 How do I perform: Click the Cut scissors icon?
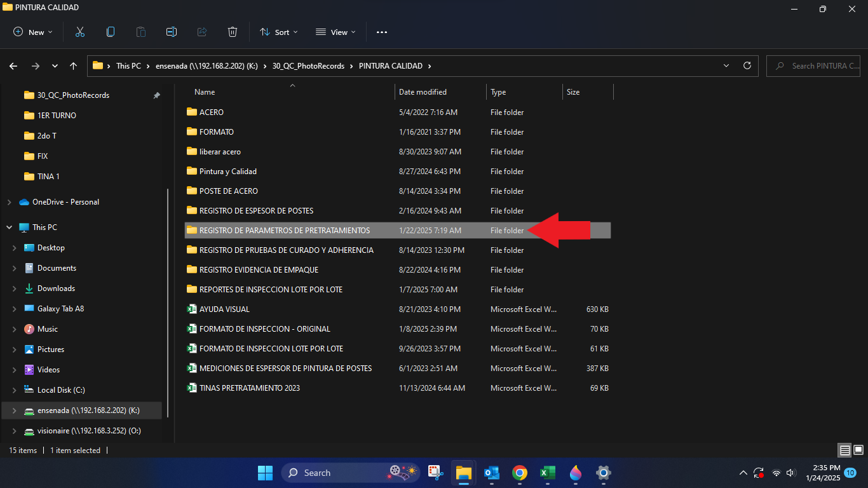(80, 32)
